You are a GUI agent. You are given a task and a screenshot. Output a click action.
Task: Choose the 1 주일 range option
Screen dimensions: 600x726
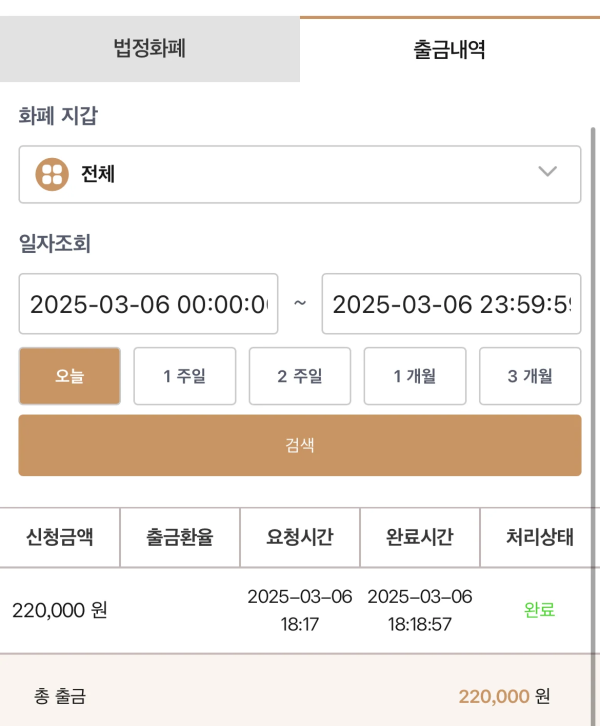tap(185, 376)
